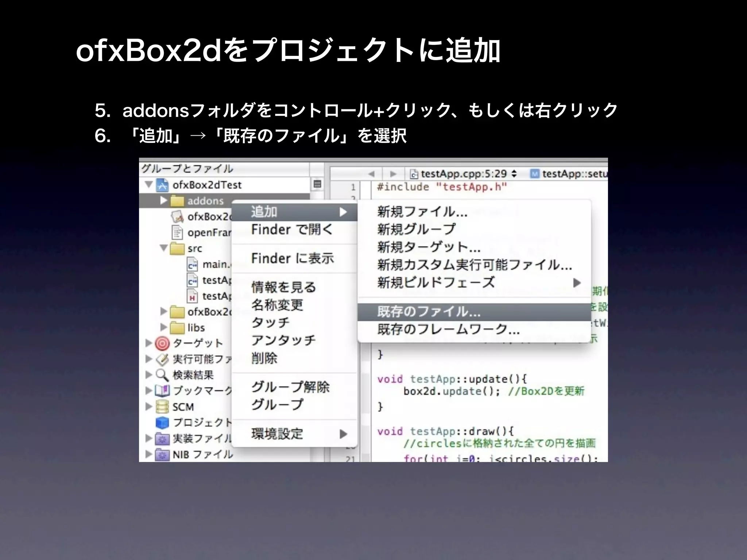747x560 pixels.
Task: Click the ブックマーク book icon
Action: (162, 390)
